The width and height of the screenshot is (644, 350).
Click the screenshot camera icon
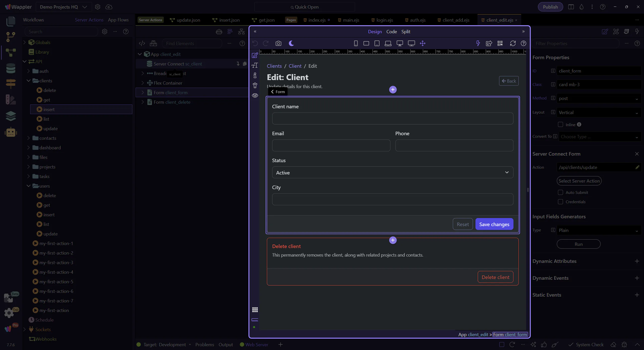click(x=278, y=43)
